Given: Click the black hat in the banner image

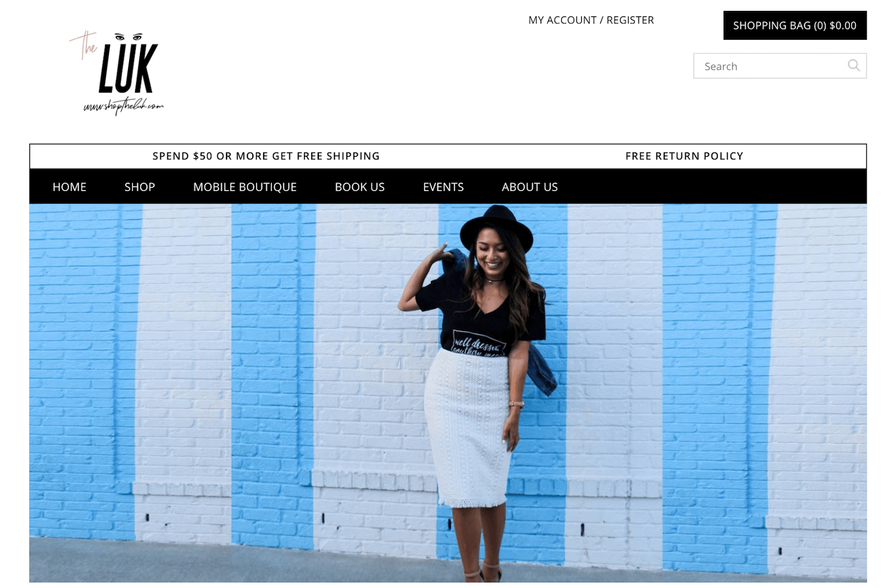Looking at the screenshot, I should (x=496, y=227).
